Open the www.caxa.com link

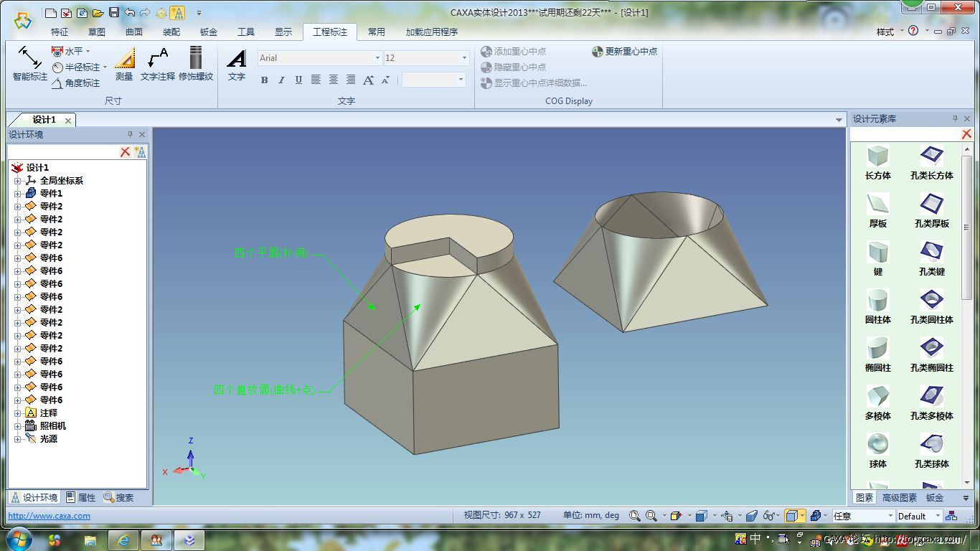(x=49, y=516)
